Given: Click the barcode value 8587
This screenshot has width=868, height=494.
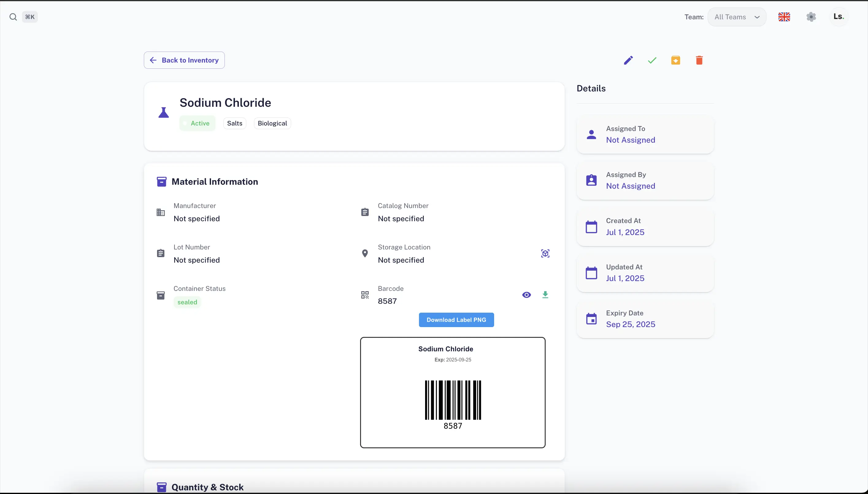Looking at the screenshot, I should (x=387, y=301).
